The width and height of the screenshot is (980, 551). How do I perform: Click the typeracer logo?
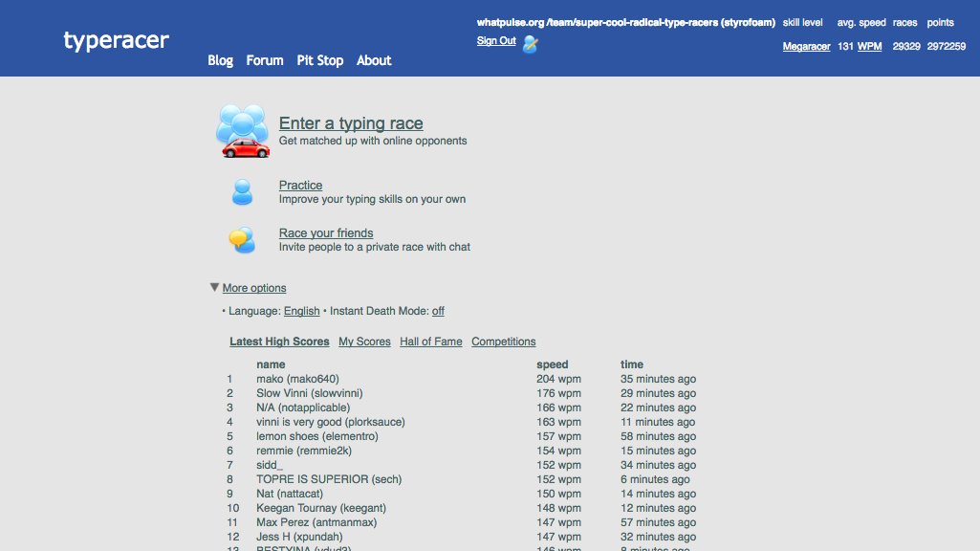coord(115,40)
